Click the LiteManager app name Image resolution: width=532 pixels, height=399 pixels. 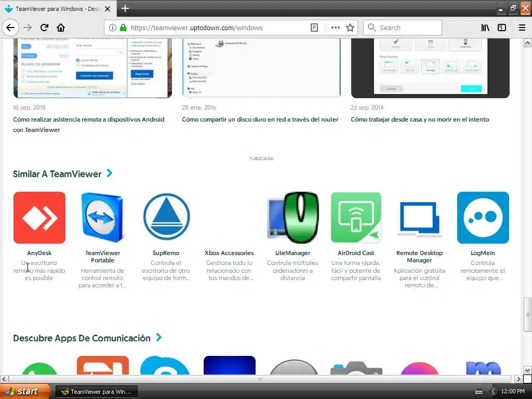coord(293,253)
